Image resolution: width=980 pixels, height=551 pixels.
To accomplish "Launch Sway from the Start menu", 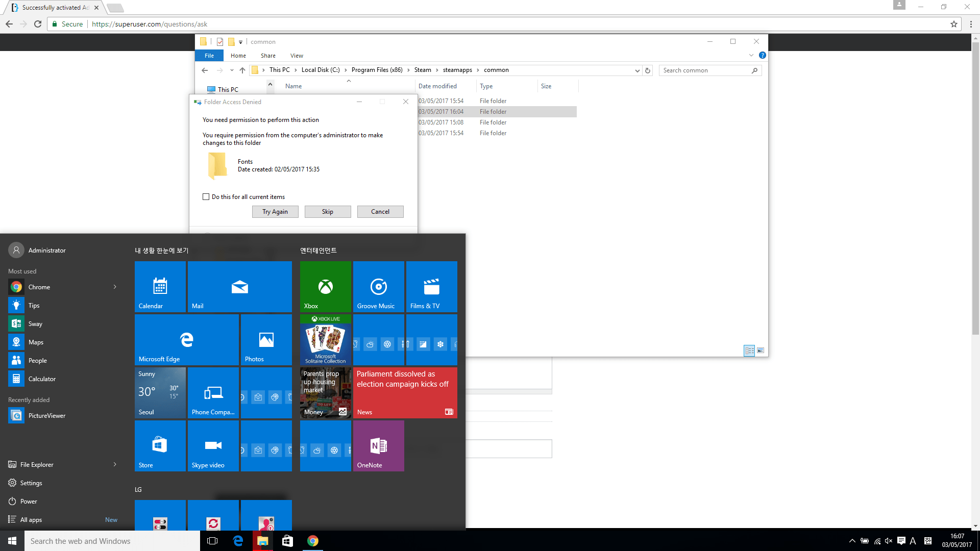I will coord(61,324).
